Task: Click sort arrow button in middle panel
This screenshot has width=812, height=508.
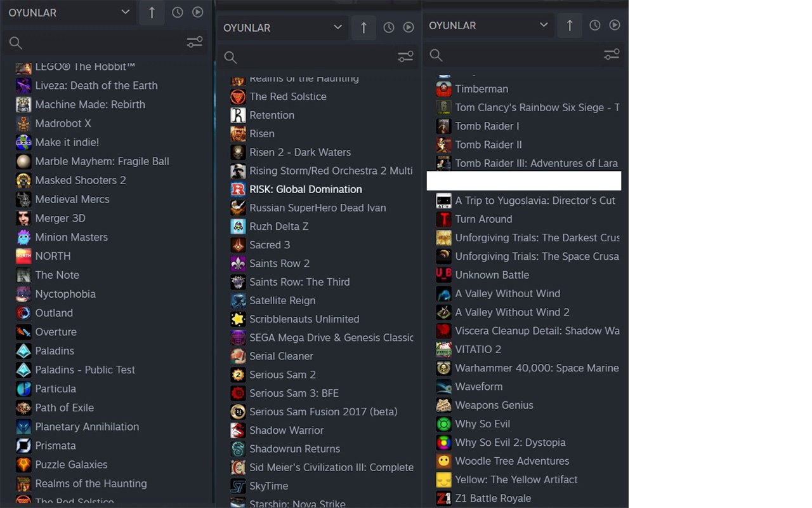Action: (363, 27)
